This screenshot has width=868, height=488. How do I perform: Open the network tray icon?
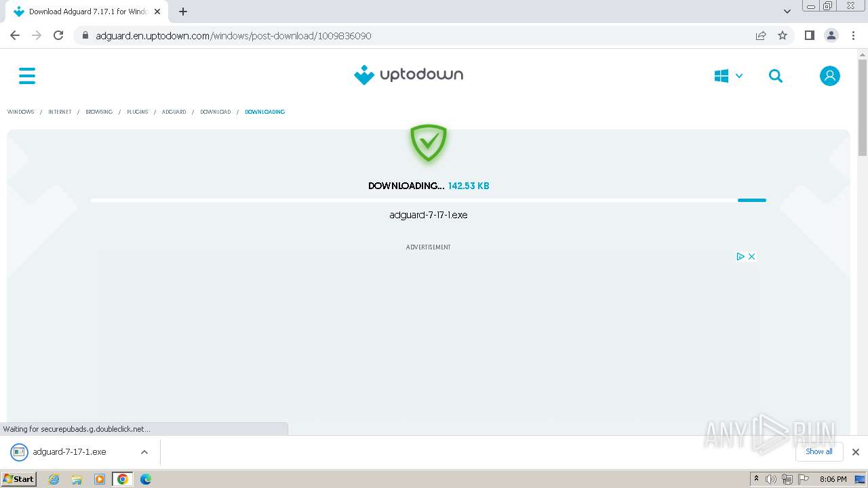point(787,479)
